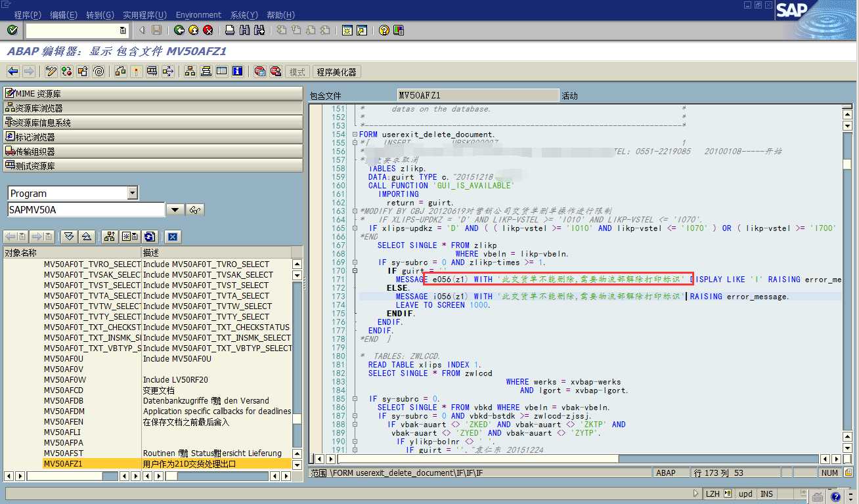Open the 程序(P) menu

28,15
